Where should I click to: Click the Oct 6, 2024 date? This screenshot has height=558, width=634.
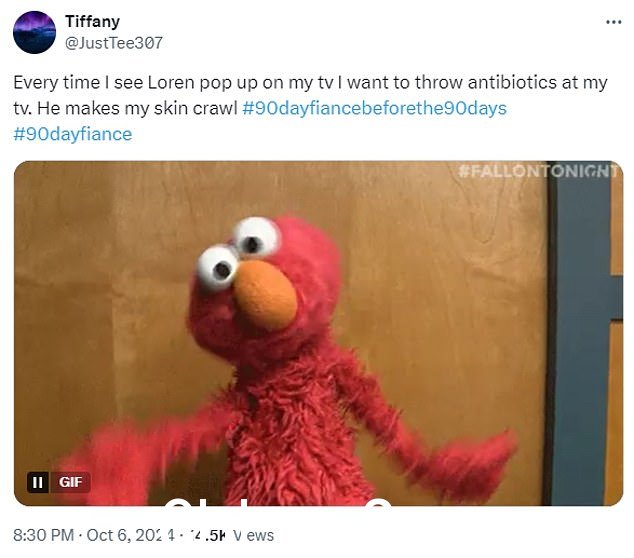(x=131, y=535)
